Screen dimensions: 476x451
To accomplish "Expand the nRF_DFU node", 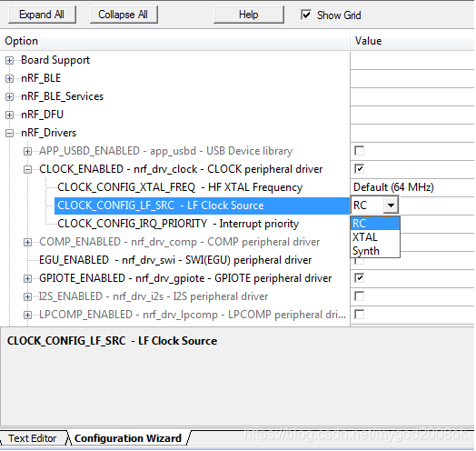I will 9,115.
